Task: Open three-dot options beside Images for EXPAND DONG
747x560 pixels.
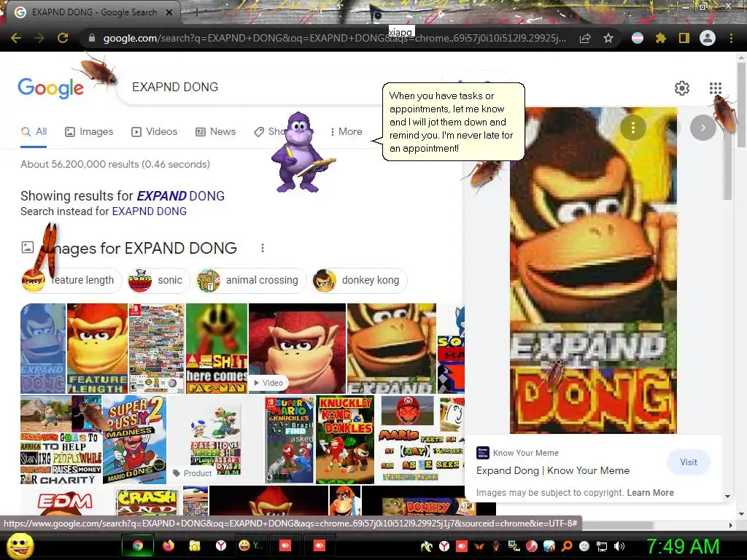Action: [263, 248]
